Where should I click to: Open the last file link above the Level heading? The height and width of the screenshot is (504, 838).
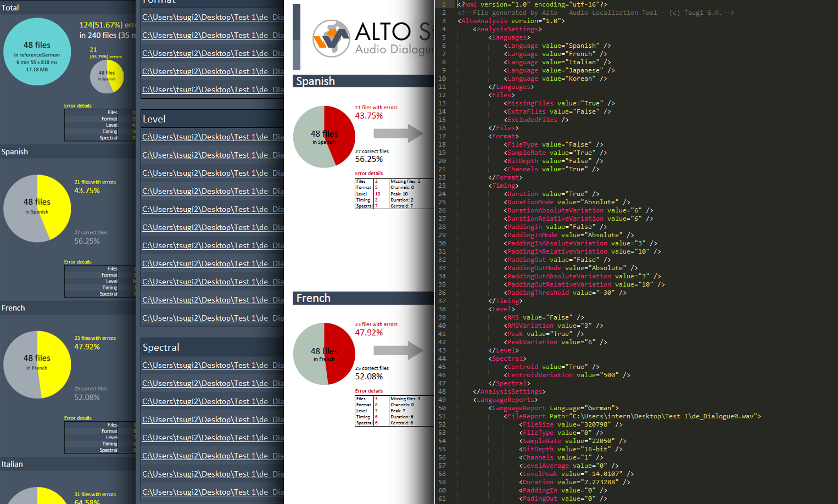213,89
